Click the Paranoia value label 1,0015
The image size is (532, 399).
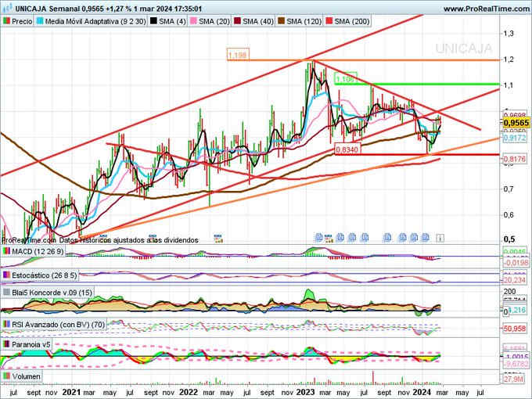coord(516,357)
